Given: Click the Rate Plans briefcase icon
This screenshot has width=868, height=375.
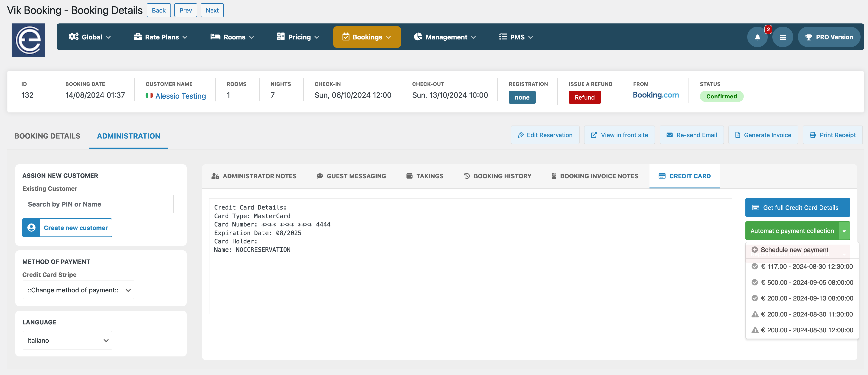Looking at the screenshot, I should click(137, 37).
